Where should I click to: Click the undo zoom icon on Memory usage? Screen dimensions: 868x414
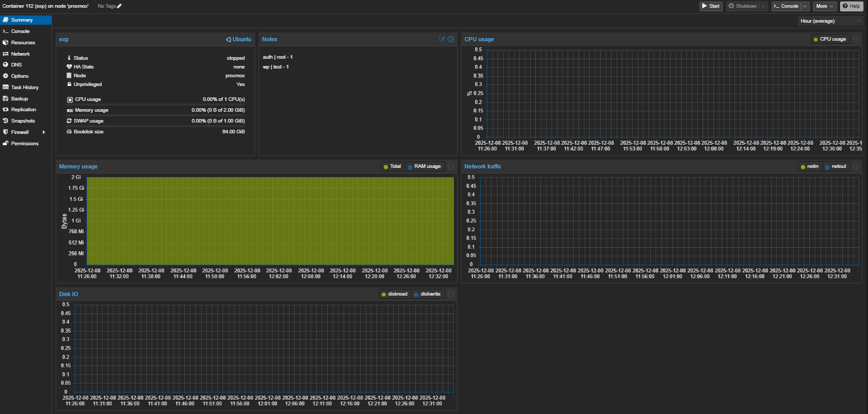[x=451, y=166]
